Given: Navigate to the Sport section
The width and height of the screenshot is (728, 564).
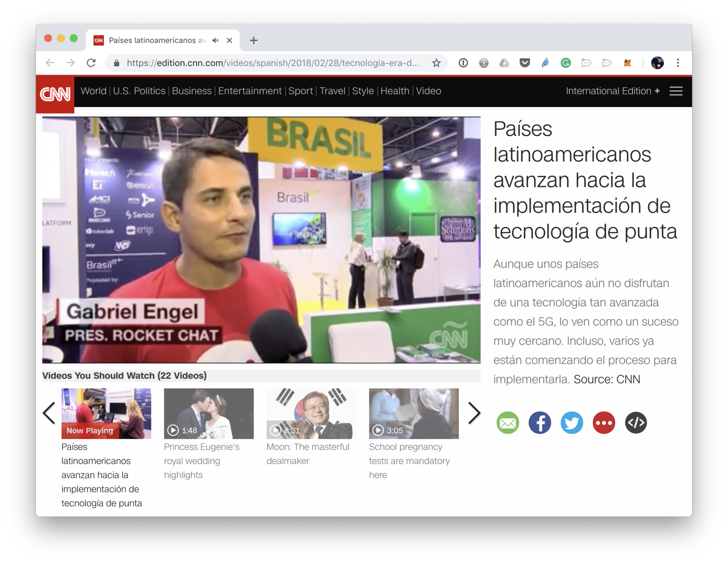Looking at the screenshot, I should (300, 91).
